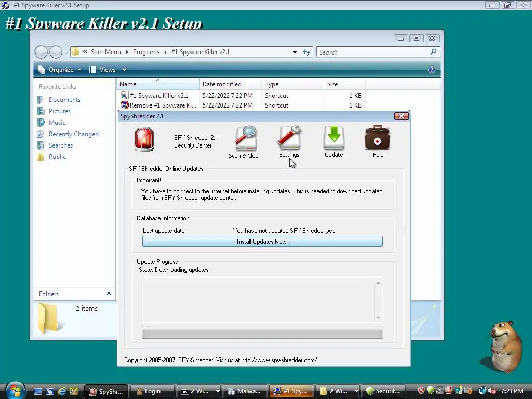Expand the 2 Wi... folder taskbar group
The height and width of the screenshot is (399, 532).
[356, 391]
